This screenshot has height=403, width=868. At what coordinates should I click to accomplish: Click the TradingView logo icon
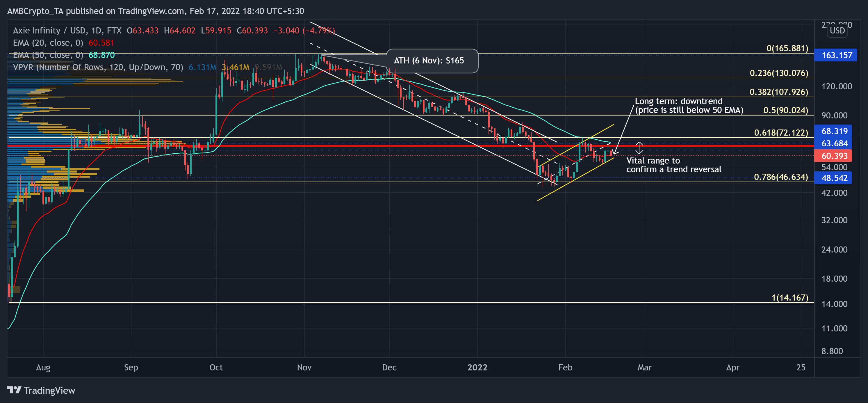coord(14,390)
